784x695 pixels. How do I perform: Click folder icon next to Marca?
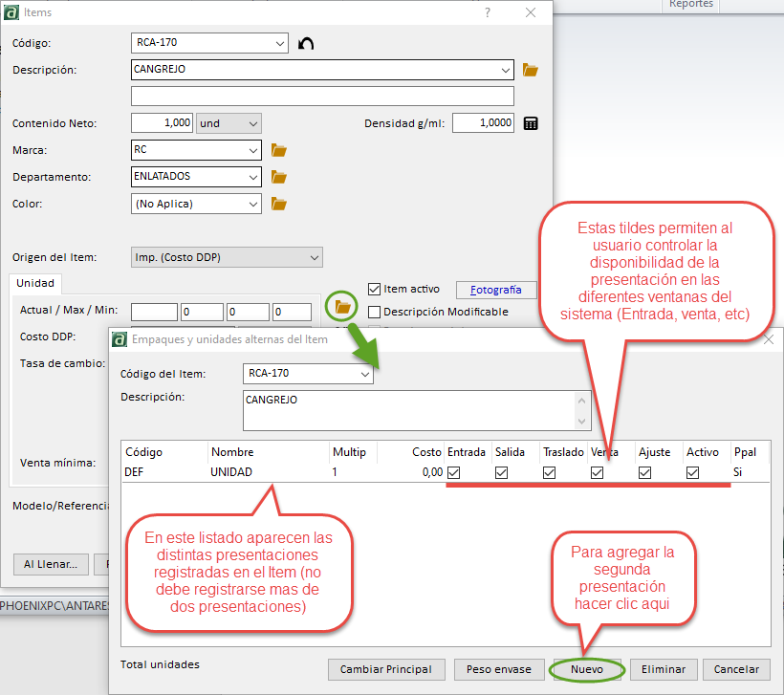coord(279,150)
